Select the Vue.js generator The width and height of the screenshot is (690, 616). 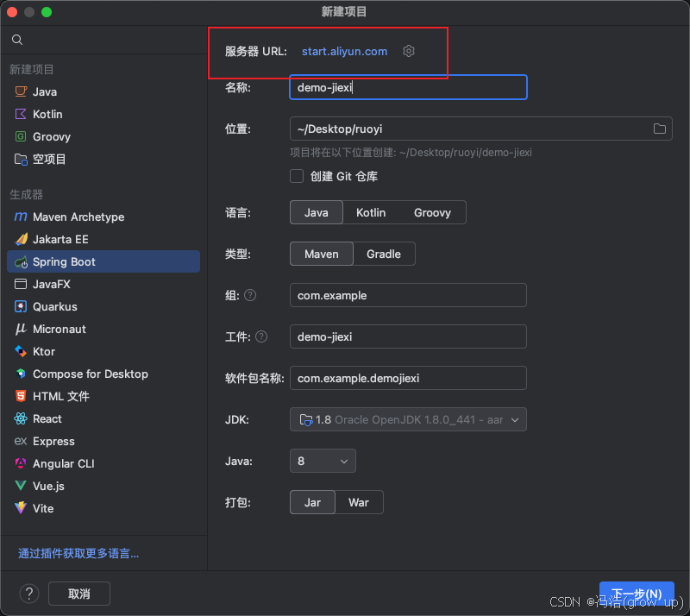point(103,486)
